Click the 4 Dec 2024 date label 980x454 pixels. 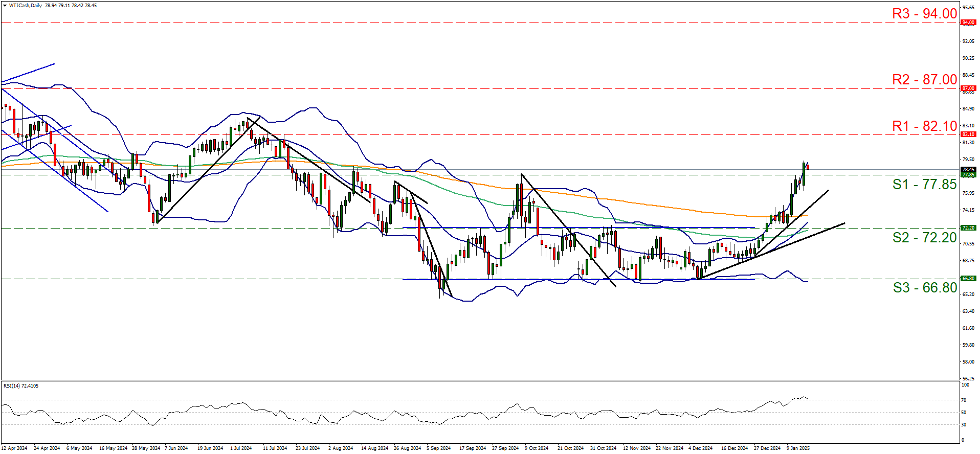(701, 448)
